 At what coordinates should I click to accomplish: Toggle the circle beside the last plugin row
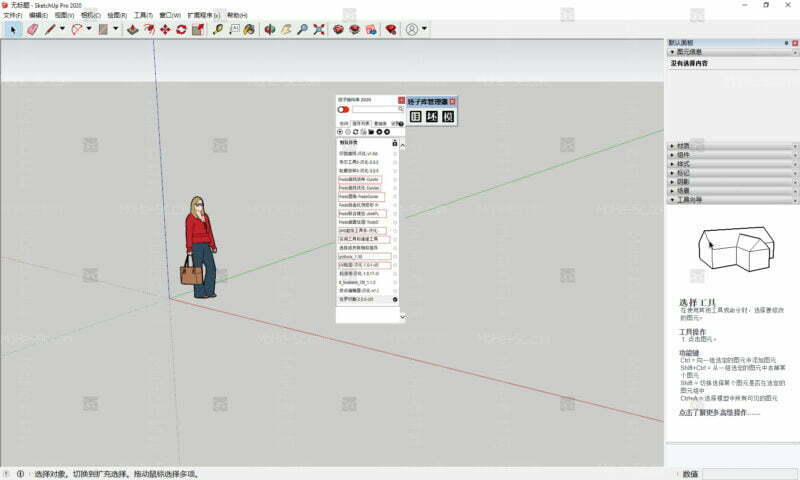point(395,299)
